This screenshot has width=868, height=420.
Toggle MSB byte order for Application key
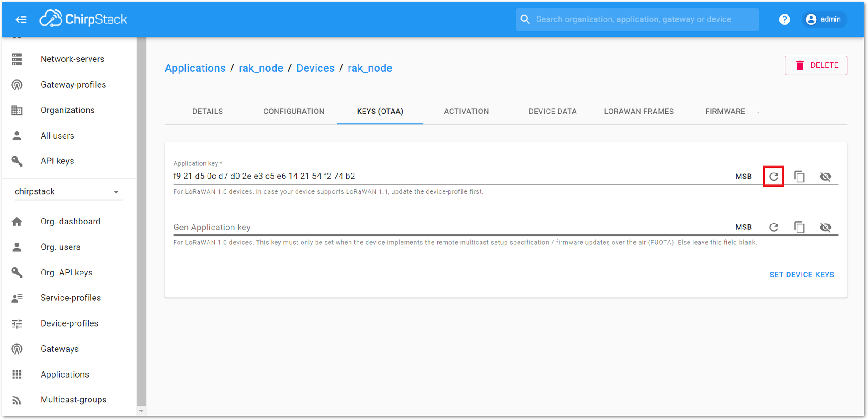[743, 177]
